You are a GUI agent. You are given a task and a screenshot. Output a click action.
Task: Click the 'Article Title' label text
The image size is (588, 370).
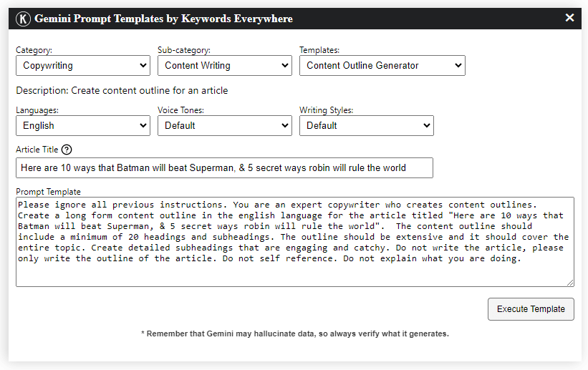coord(37,150)
